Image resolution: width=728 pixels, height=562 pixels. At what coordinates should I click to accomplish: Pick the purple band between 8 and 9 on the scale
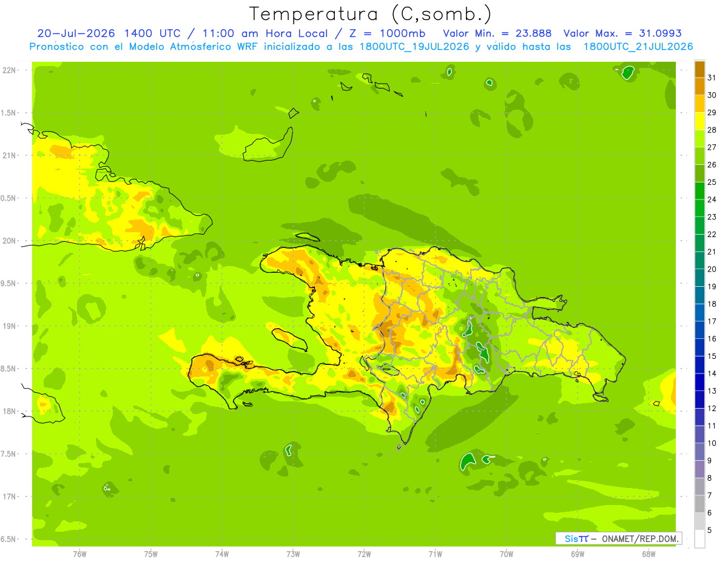point(699,469)
